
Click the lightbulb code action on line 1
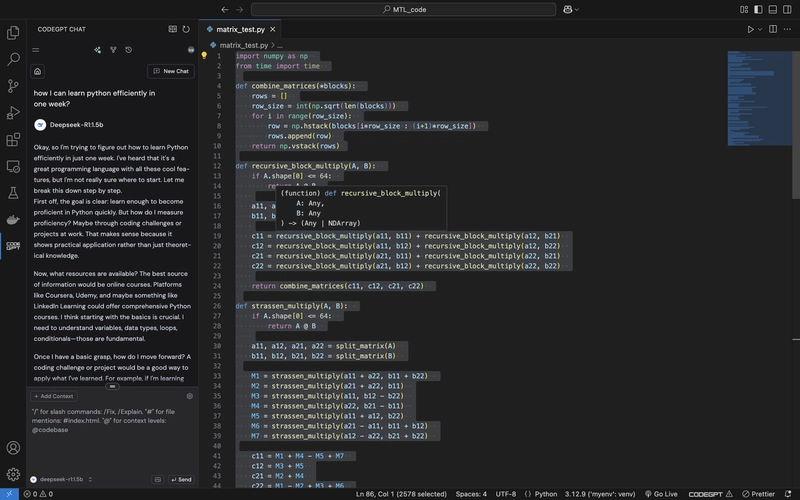[204, 56]
